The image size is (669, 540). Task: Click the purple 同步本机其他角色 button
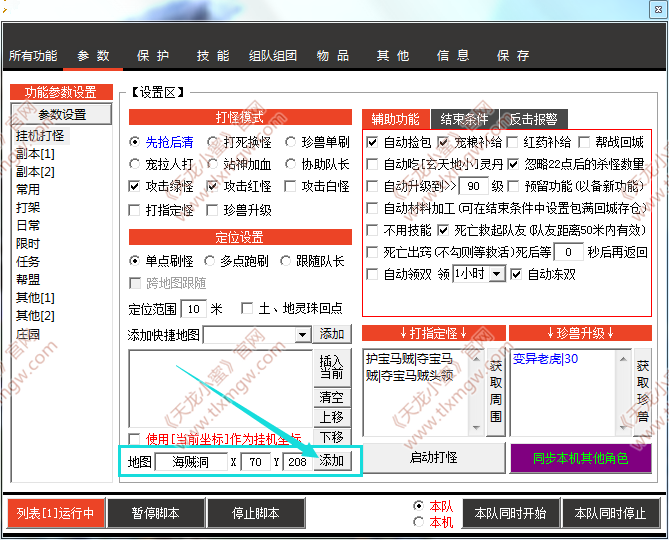click(x=581, y=459)
